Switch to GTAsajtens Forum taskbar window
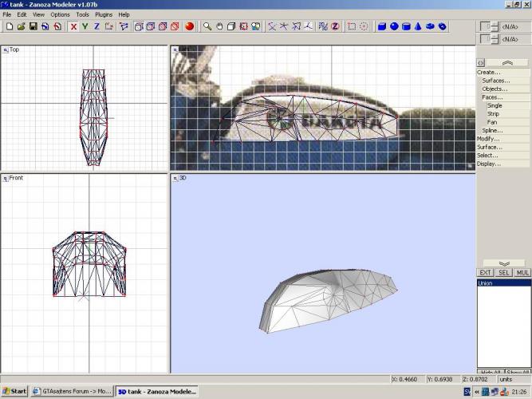 [72, 392]
